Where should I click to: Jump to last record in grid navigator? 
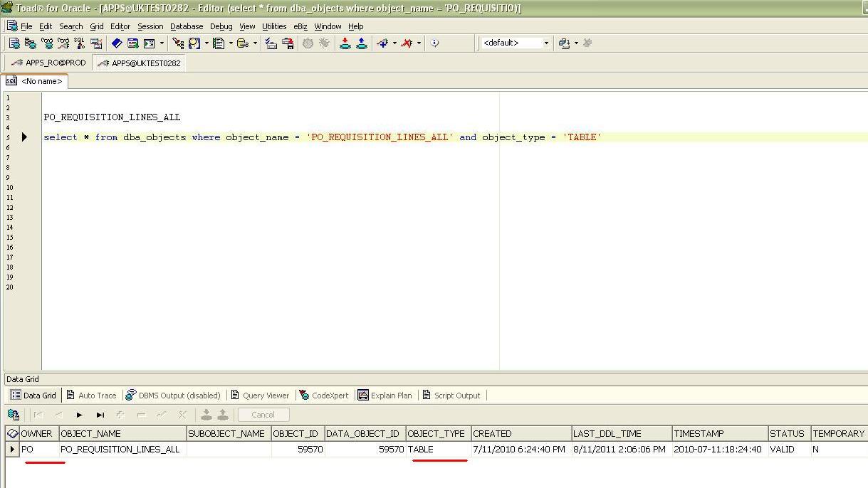tap(100, 415)
